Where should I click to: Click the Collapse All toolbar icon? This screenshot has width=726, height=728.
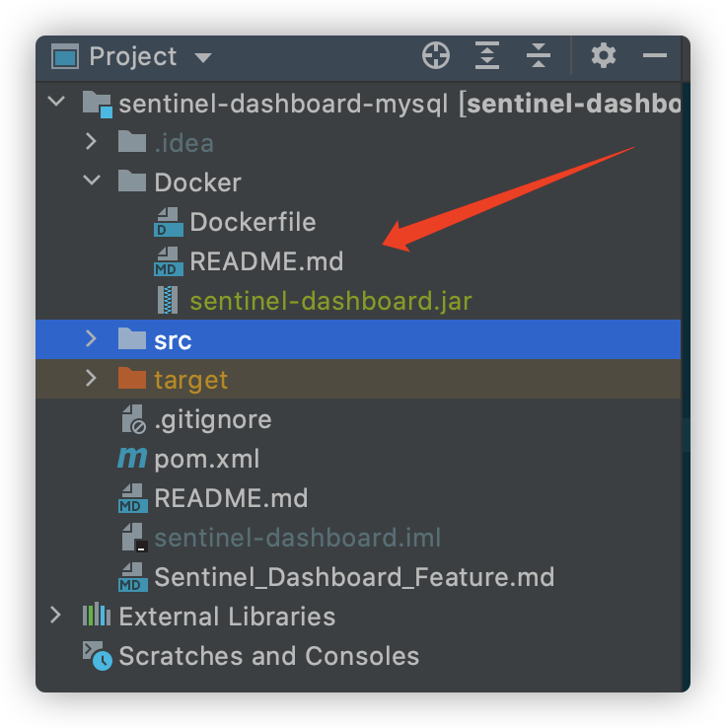pyautogui.click(x=538, y=56)
